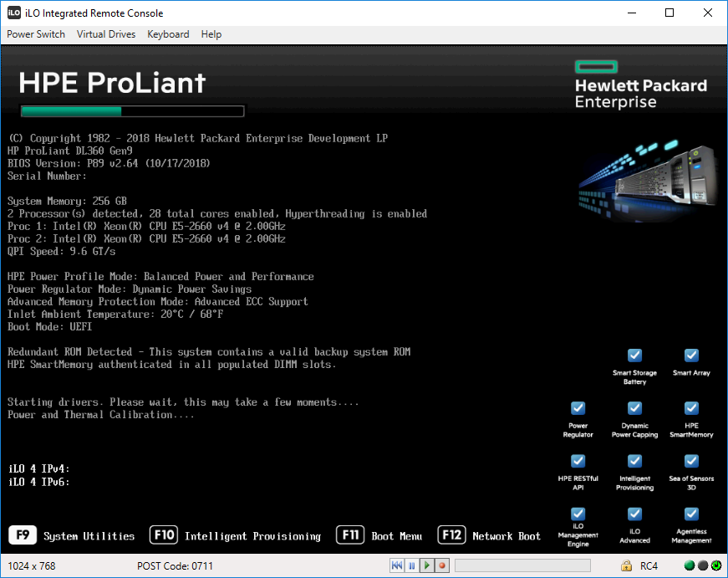Click the Smart Storage Battery checkmark
This screenshot has height=578, width=728.
634,355
